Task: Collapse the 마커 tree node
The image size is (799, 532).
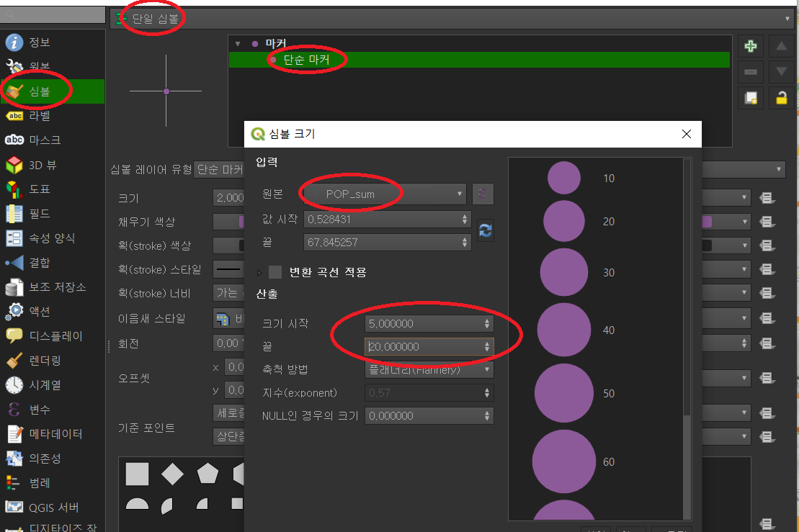Action: click(238, 44)
